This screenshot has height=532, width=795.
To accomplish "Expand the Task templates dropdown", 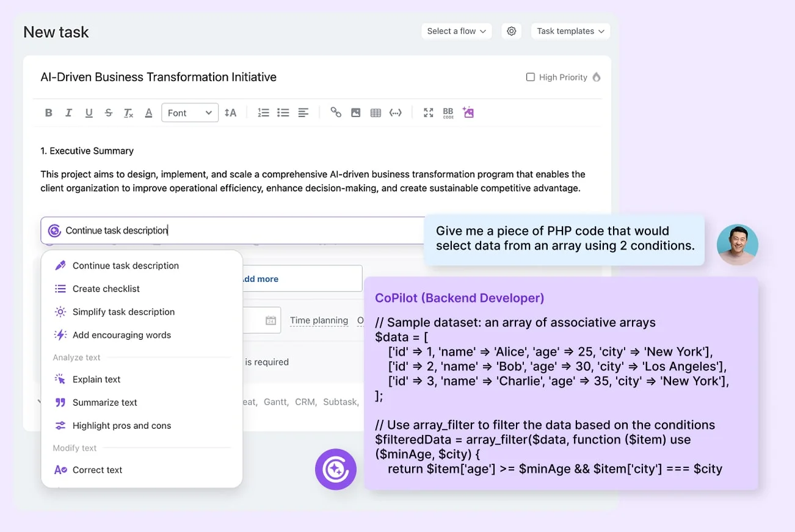I will point(570,31).
